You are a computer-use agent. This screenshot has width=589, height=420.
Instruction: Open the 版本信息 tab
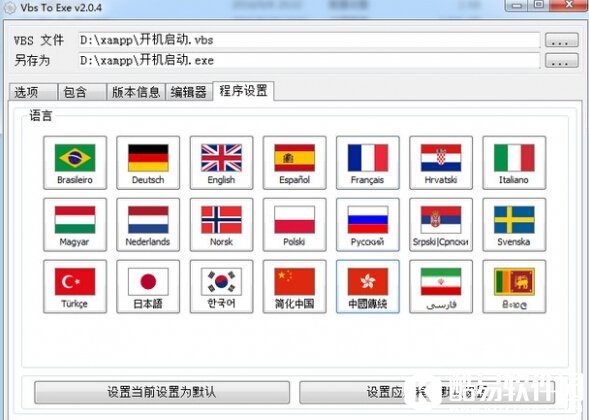(136, 92)
